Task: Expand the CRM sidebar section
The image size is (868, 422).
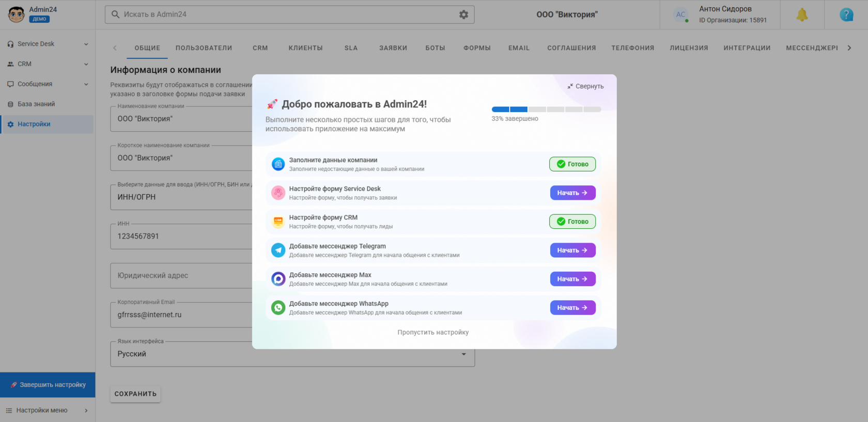Action: pyautogui.click(x=48, y=64)
